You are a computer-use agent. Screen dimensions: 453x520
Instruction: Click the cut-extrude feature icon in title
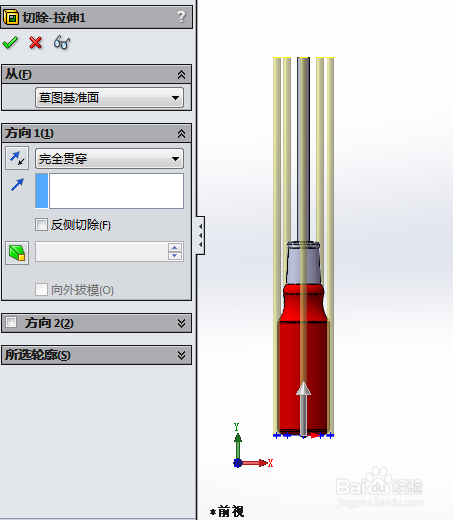pyautogui.click(x=11, y=17)
